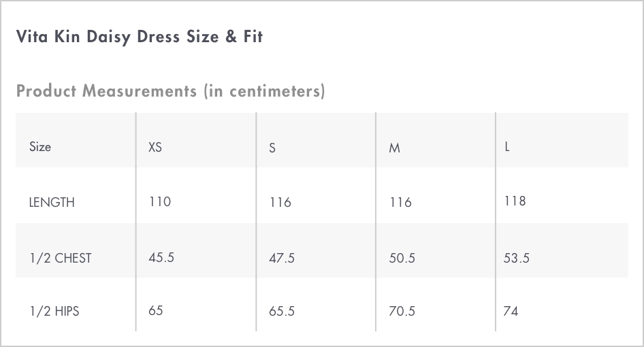Click S chest value 47.5
The image size is (644, 347).
pyautogui.click(x=282, y=258)
